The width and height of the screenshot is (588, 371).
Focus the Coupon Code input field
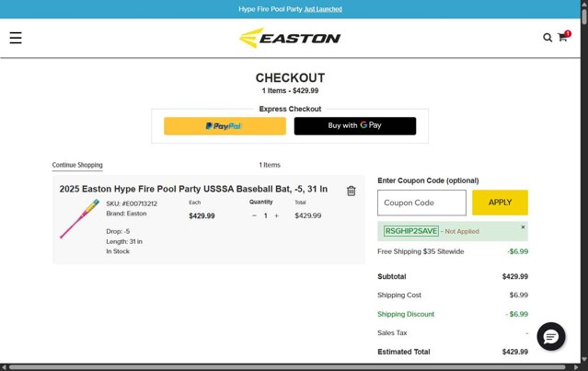pyautogui.click(x=421, y=203)
